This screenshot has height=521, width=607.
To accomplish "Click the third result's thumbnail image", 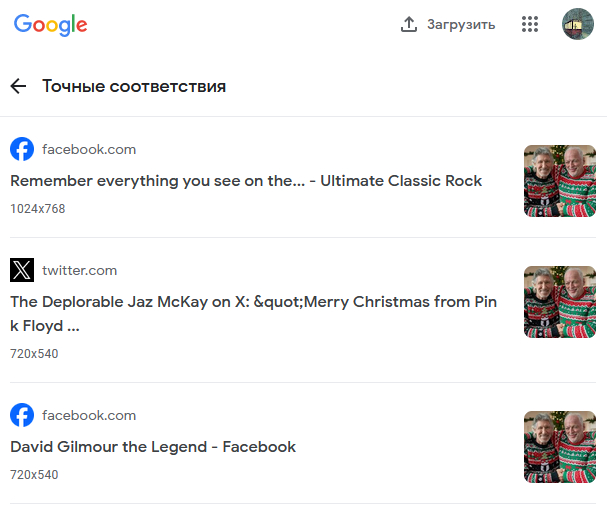I will [559, 447].
